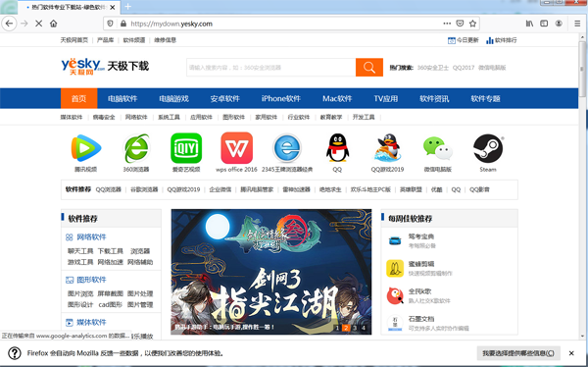Open 2345 browser app icon
Viewport: 588px width, 367px height.
(287, 147)
